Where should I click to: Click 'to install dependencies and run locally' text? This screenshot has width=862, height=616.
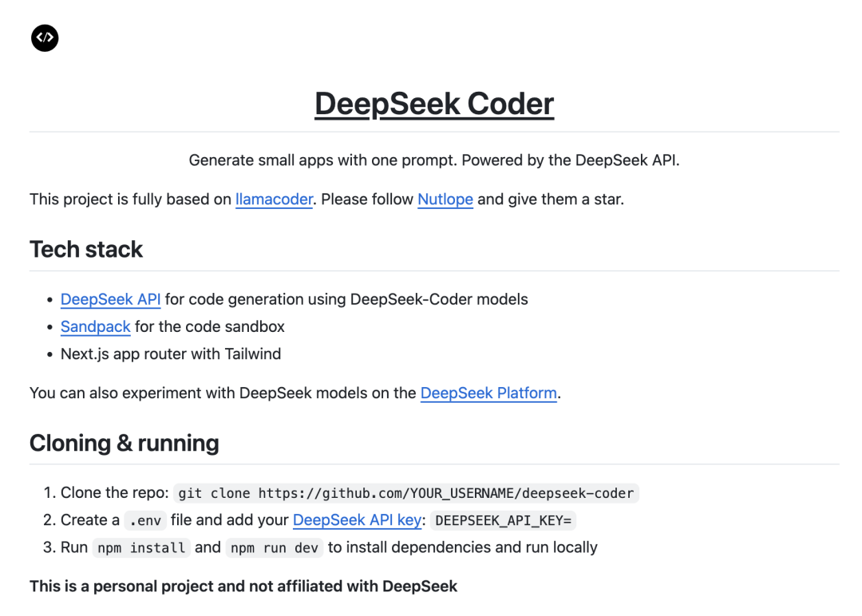click(x=463, y=547)
